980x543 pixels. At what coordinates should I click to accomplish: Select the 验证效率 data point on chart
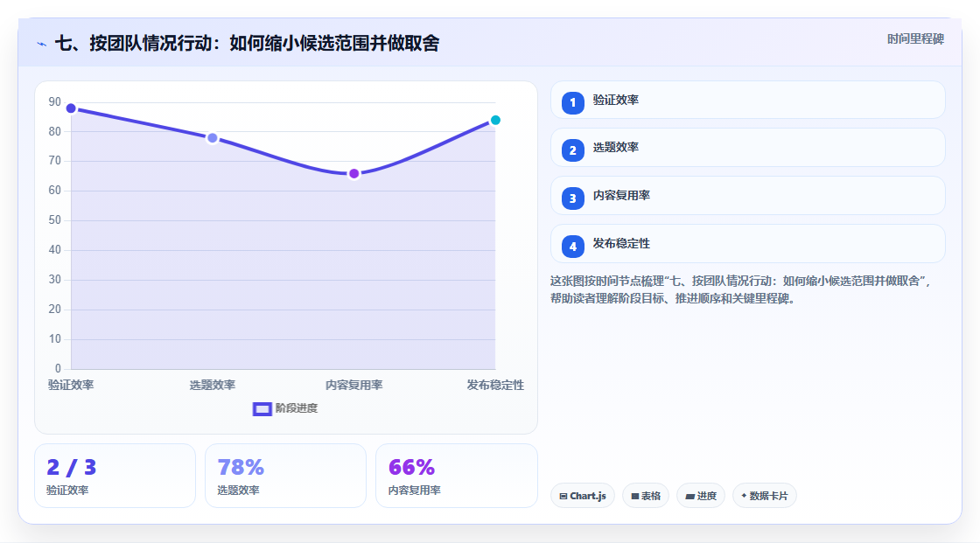tap(71, 108)
